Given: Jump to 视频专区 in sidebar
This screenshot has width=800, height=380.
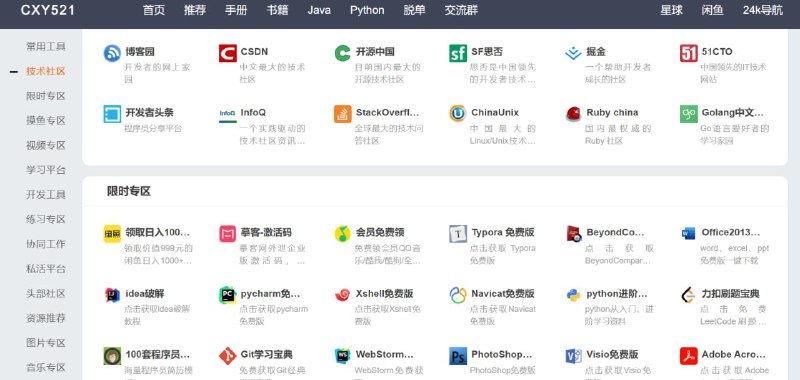Looking at the screenshot, I should pyautogui.click(x=46, y=145).
